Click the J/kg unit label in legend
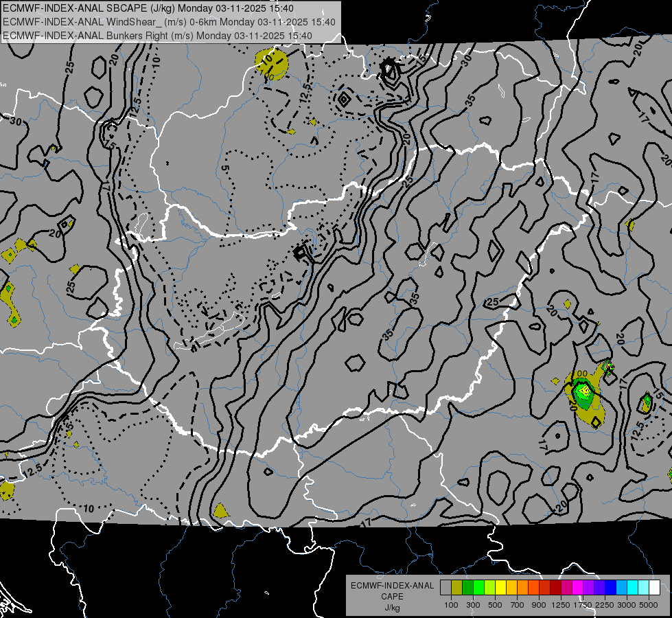 (x=392, y=608)
